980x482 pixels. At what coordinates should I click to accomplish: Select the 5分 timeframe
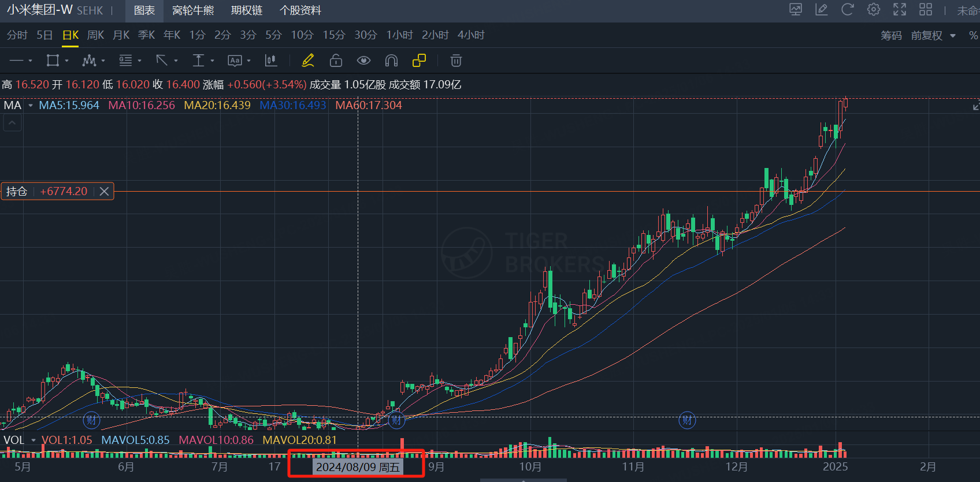click(x=273, y=35)
